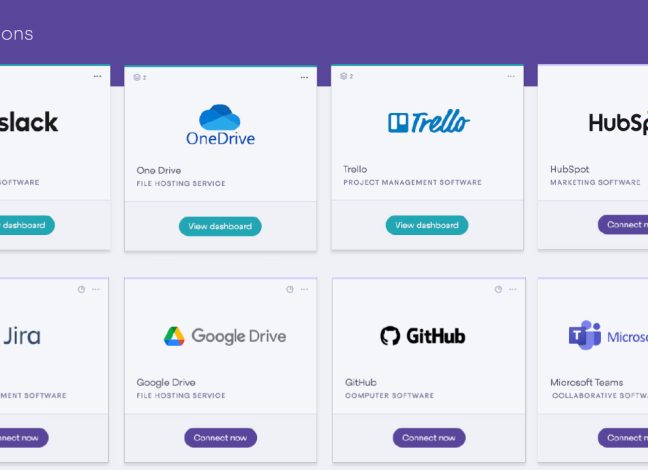
Task: View dashboard for One Drive
Action: coord(220,226)
